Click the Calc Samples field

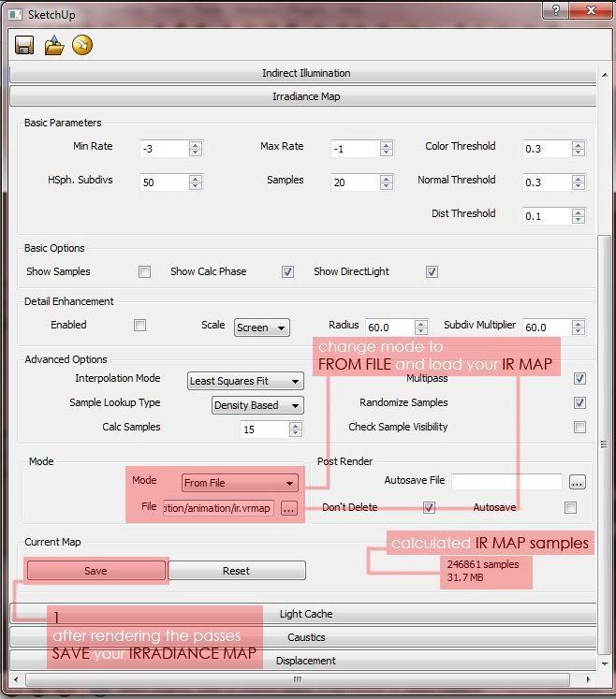(265, 430)
